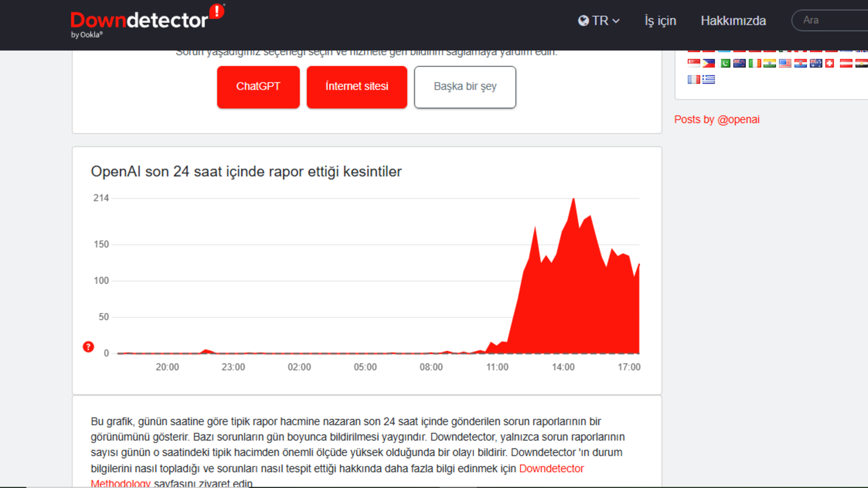Click the 214 value on the chart axis
The width and height of the screenshot is (868, 488).
coord(101,198)
